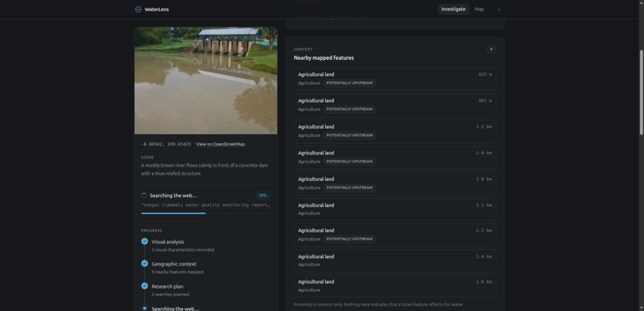
Task: Click the coordinates -6.86942, 109.03425
Action: pos(166,144)
